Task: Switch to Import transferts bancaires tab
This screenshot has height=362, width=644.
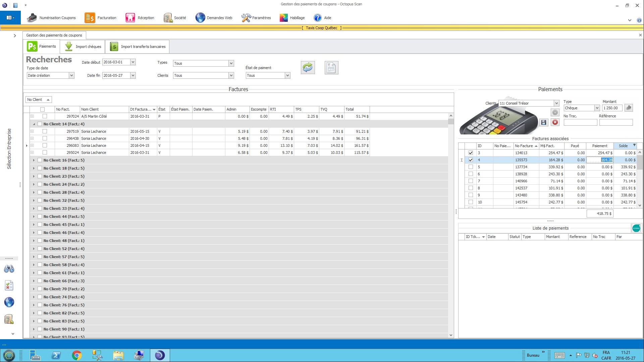Action: click(x=138, y=47)
